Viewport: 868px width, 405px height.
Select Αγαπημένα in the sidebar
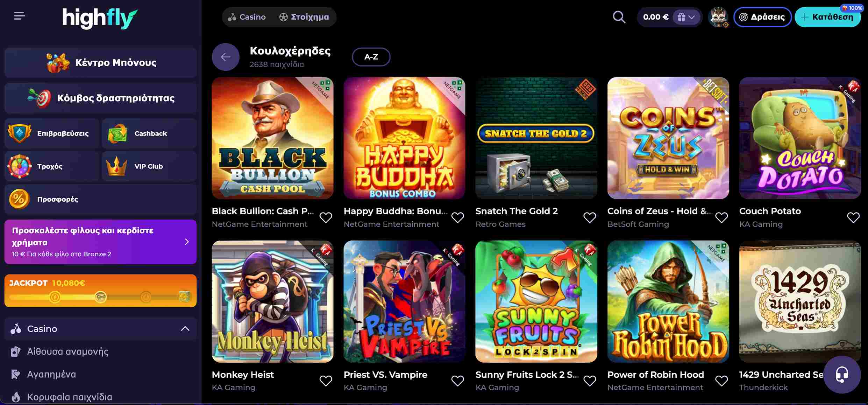[x=51, y=374]
